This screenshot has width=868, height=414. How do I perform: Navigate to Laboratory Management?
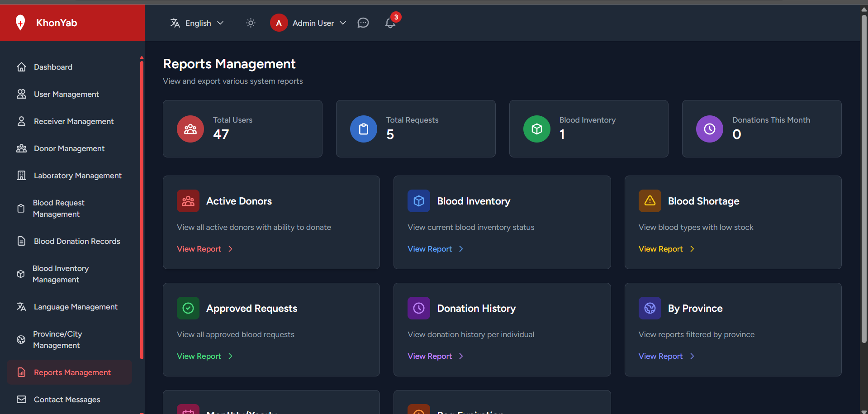[x=69, y=176]
